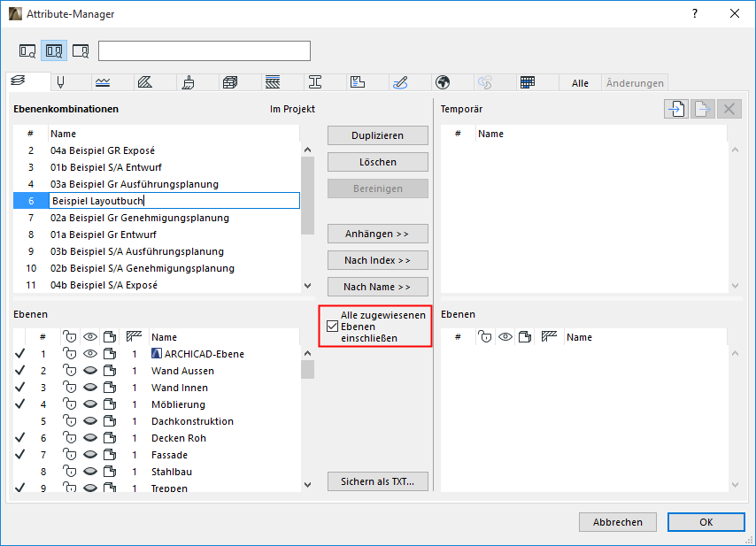The image size is (756, 546).
Task: Open the Profiles I-beam tab
Action: tap(315, 82)
